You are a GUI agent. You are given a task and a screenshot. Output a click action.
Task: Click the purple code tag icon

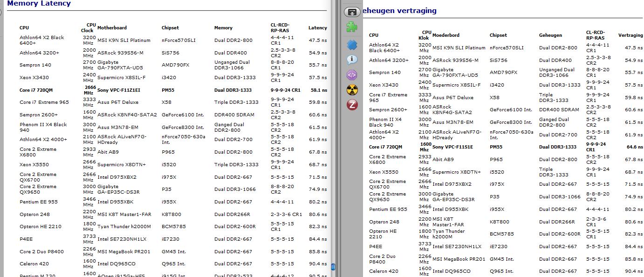352,74
